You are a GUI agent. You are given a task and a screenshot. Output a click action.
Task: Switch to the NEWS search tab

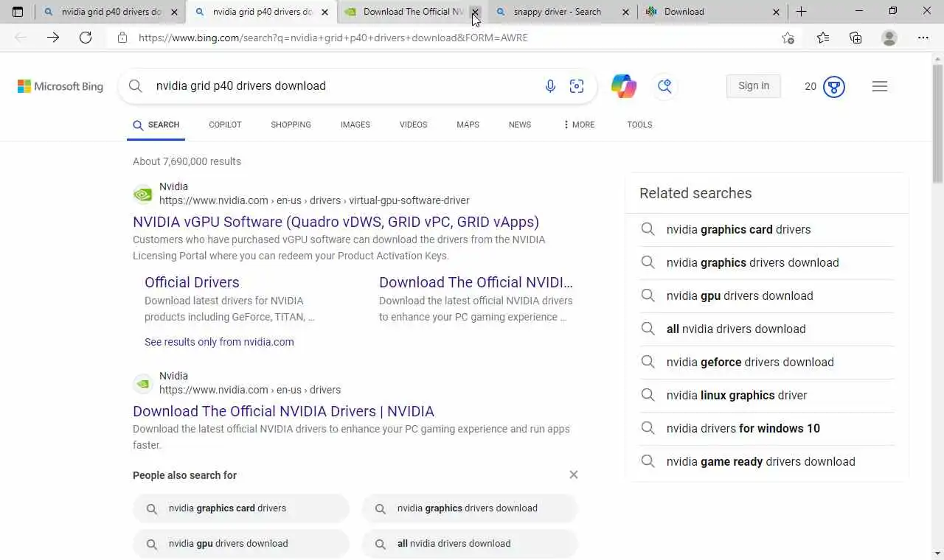pyautogui.click(x=520, y=125)
